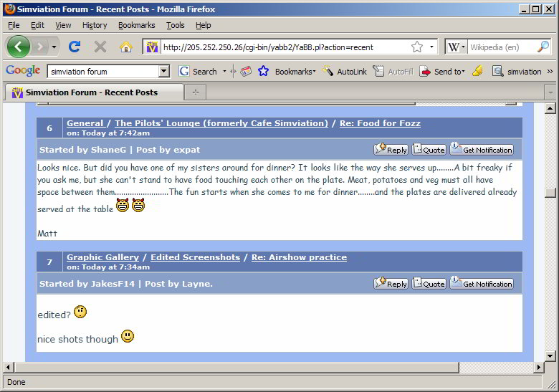Click the Send to toolbar button

click(x=442, y=71)
